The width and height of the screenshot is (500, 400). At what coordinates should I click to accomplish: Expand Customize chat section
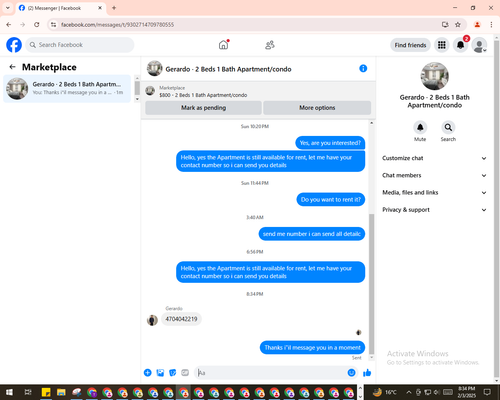coord(434,158)
